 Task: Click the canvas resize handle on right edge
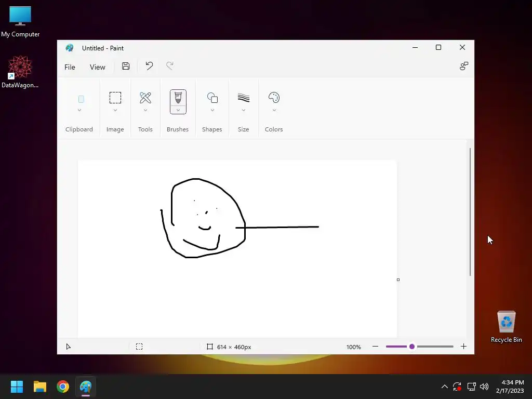(x=398, y=280)
